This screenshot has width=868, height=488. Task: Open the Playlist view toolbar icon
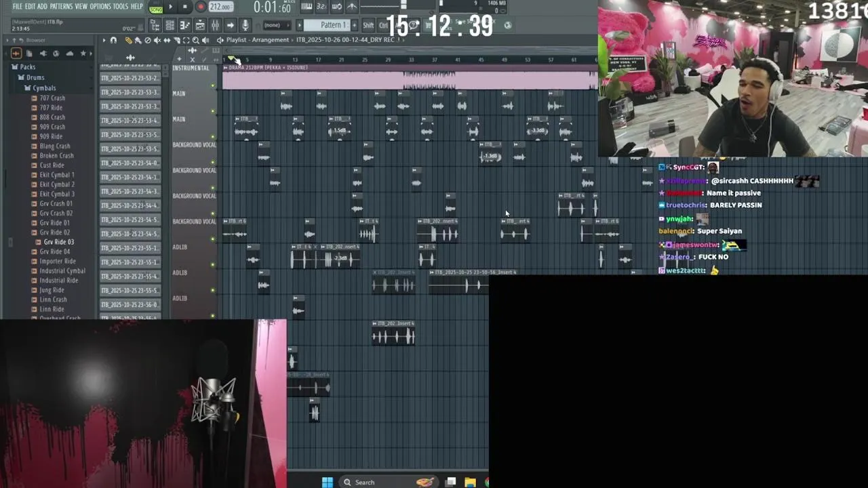[x=200, y=25]
